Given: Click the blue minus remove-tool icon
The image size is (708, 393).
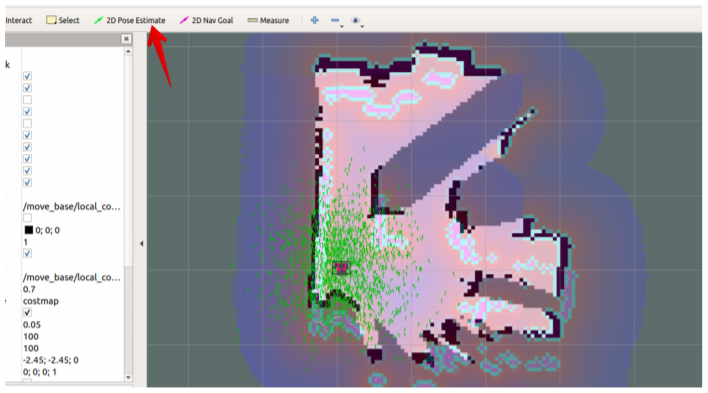Looking at the screenshot, I should coord(335,20).
